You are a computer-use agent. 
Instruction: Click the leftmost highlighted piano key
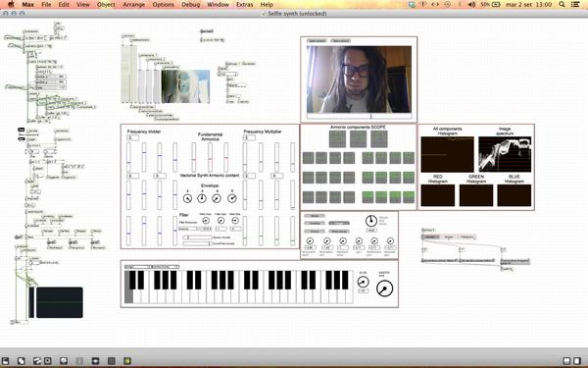128,287
